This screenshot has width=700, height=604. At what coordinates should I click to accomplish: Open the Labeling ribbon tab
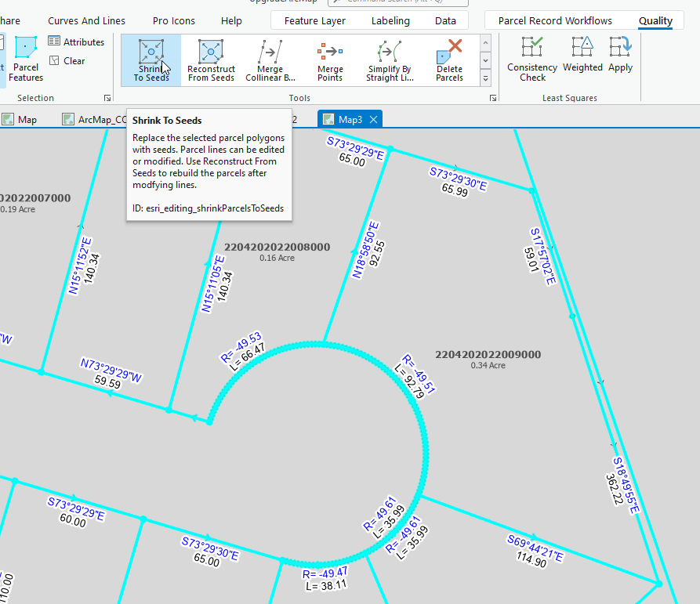pyautogui.click(x=390, y=21)
